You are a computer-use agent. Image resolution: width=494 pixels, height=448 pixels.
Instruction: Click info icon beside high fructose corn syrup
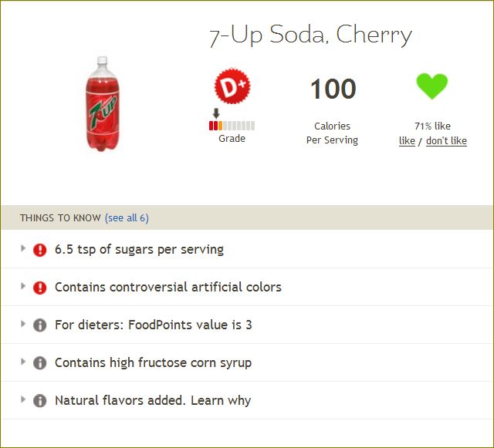tap(39, 363)
